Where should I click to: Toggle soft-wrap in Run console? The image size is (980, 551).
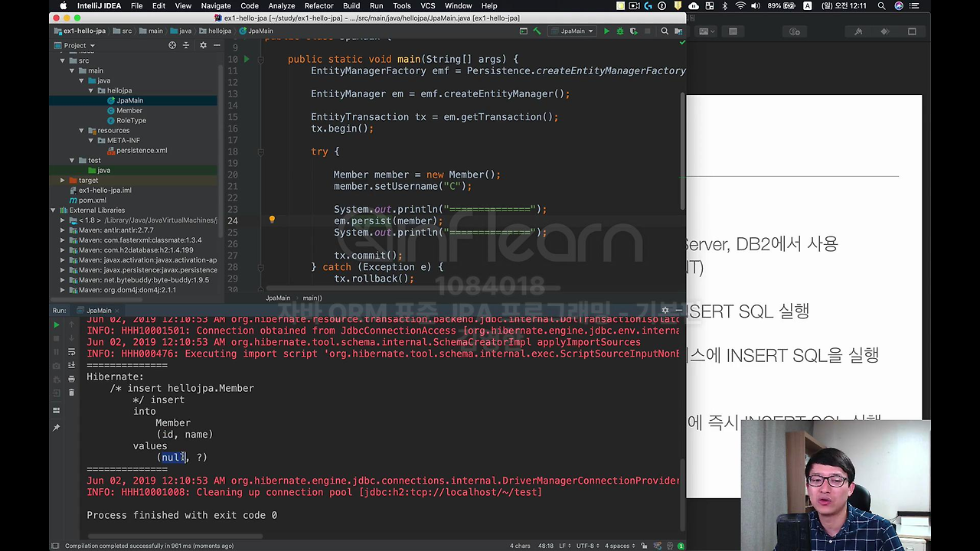coord(71,352)
